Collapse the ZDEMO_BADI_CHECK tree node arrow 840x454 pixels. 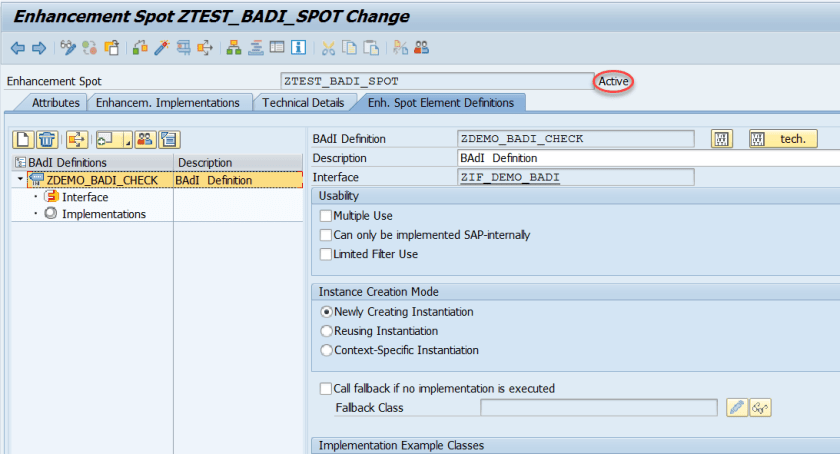20,179
